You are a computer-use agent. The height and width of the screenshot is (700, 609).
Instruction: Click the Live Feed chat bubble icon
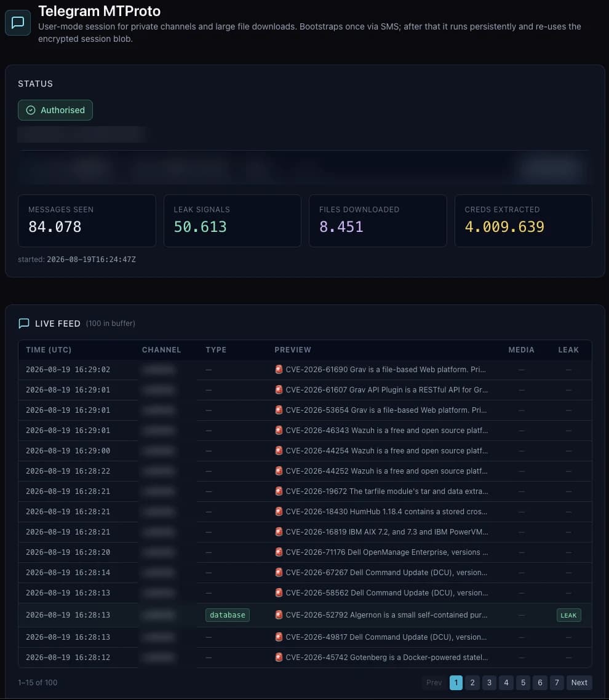pos(24,323)
